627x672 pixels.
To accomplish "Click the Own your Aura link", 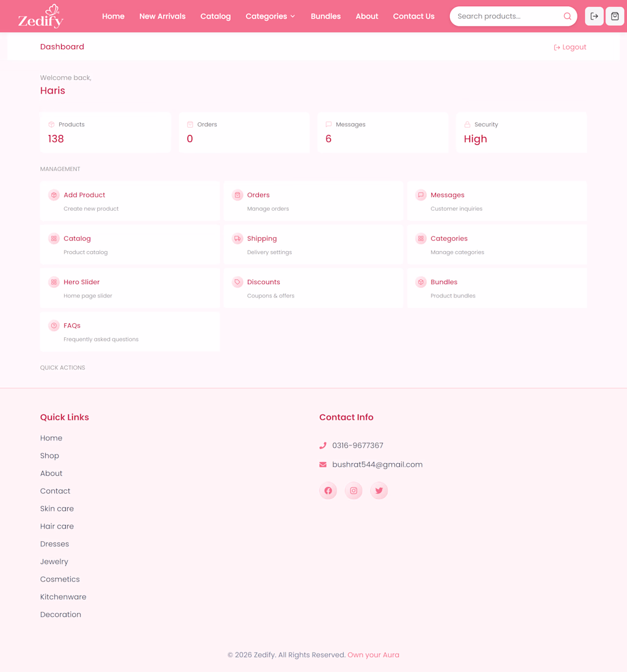I will [373, 655].
